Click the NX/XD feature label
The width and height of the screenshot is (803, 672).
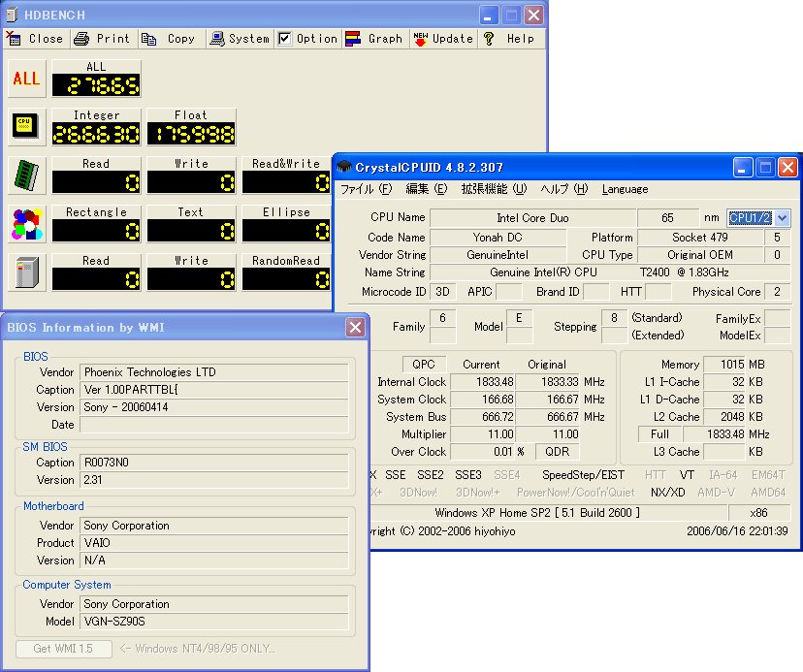pos(668,493)
